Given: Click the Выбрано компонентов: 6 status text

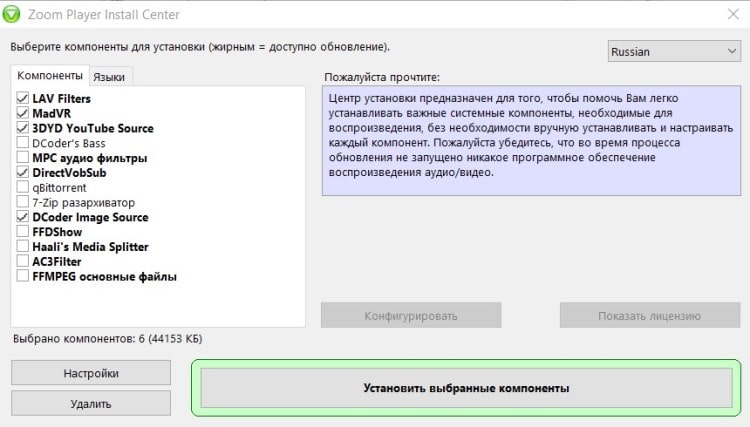Looking at the screenshot, I should coord(108,339).
